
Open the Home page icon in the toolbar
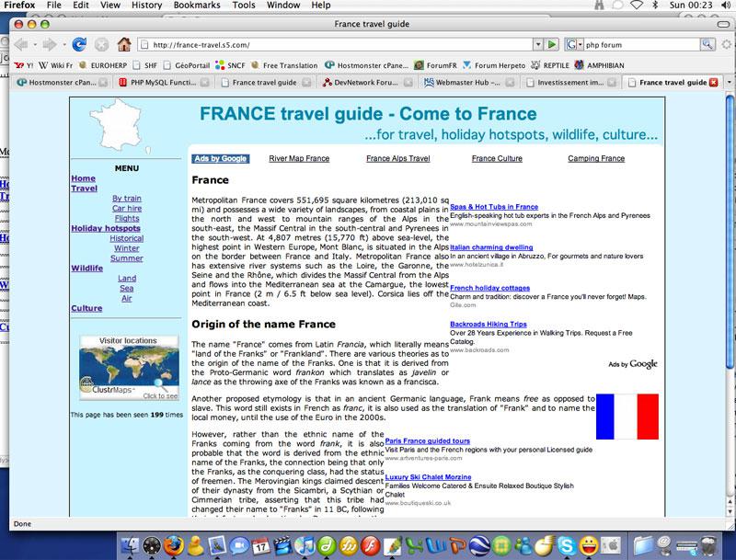(124, 44)
